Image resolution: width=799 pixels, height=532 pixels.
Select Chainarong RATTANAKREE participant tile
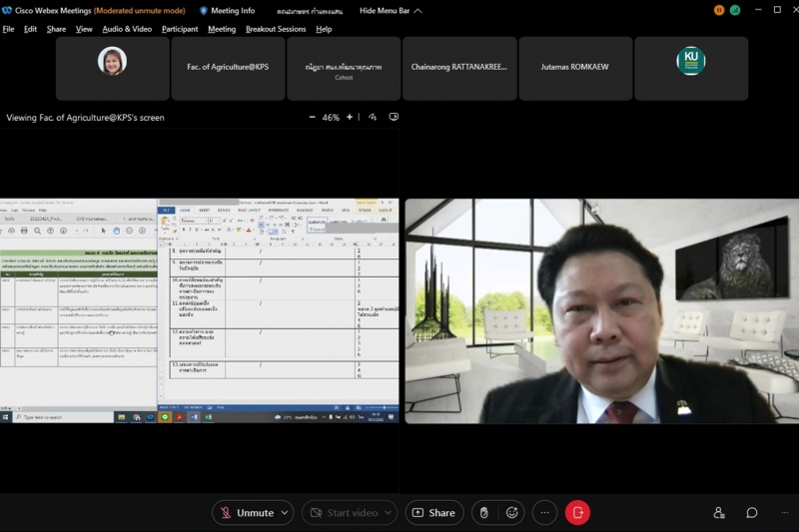[459, 68]
